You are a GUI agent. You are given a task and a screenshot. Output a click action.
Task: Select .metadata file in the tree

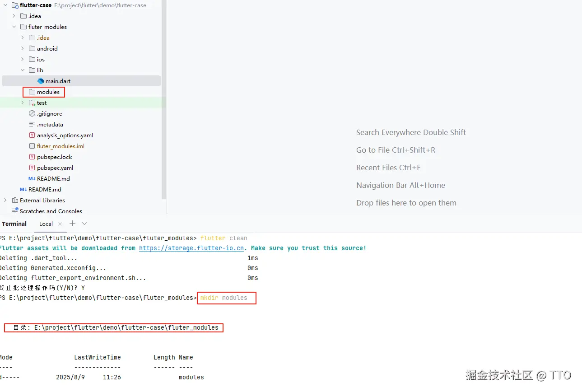click(50, 125)
